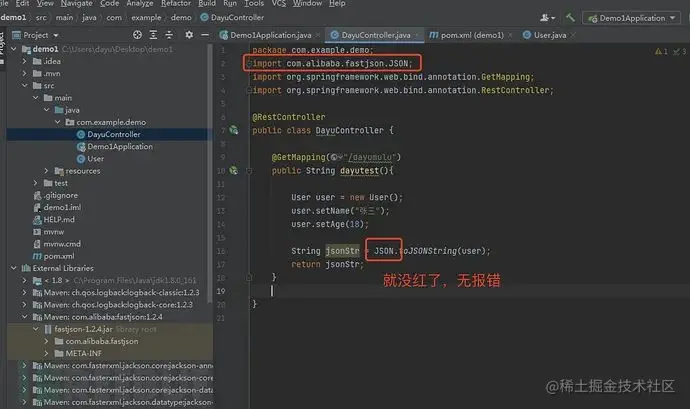Collapse External Libraries node
This screenshot has height=409, width=690.
coord(14,268)
